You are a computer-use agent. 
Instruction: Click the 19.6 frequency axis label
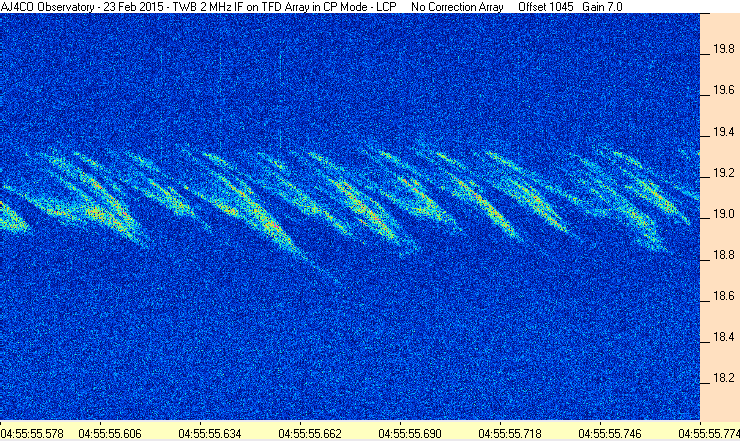pos(723,90)
